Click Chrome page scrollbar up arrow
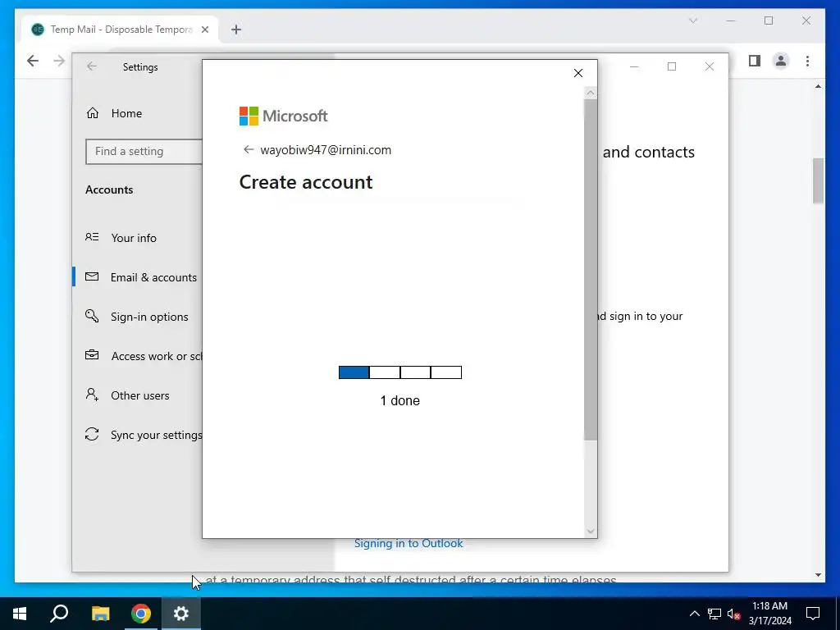The image size is (840, 630). pyautogui.click(x=818, y=85)
